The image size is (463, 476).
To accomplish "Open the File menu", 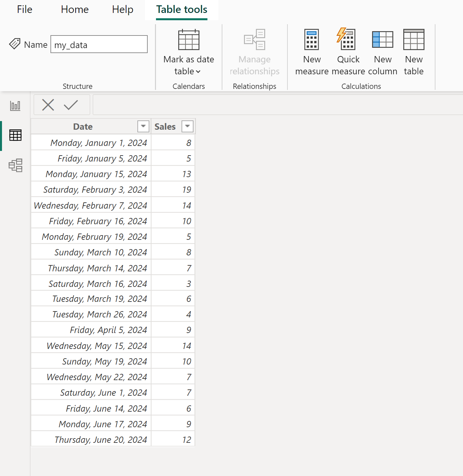I will click(x=25, y=10).
